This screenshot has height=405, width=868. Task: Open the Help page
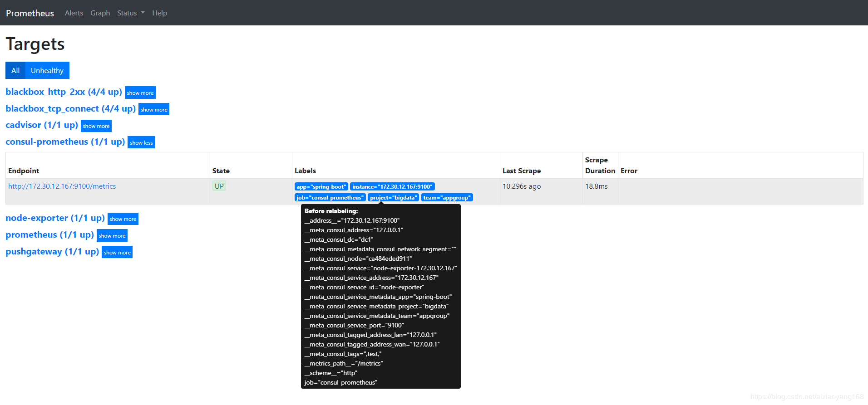click(x=160, y=13)
